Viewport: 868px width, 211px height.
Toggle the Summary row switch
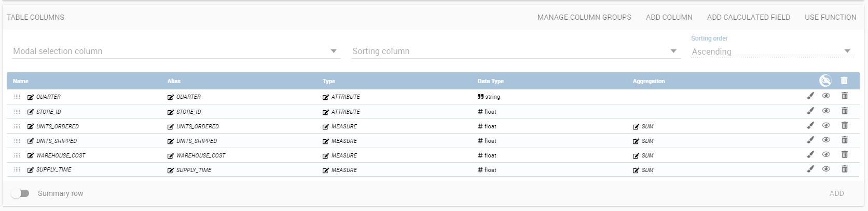pyautogui.click(x=21, y=193)
